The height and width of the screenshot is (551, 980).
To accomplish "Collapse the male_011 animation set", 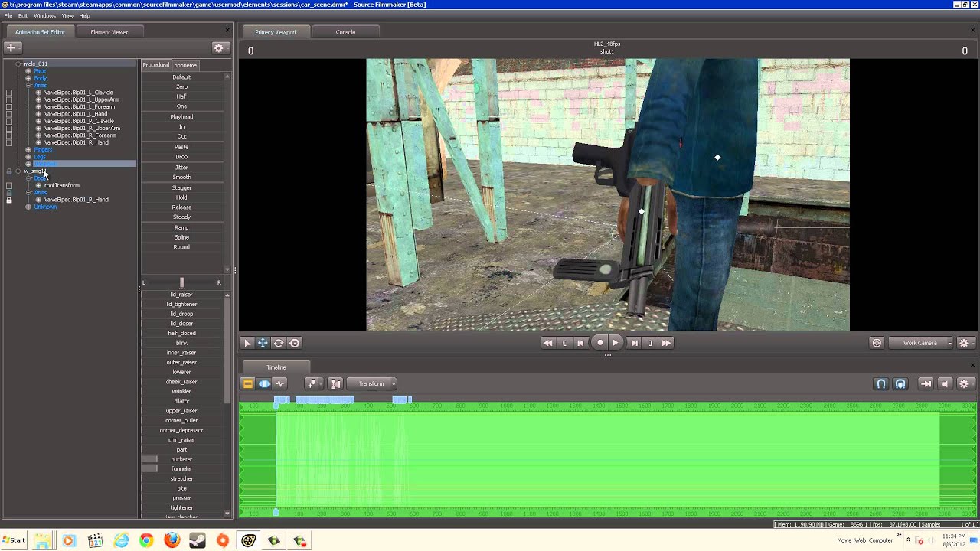I will click(x=18, y=64).
